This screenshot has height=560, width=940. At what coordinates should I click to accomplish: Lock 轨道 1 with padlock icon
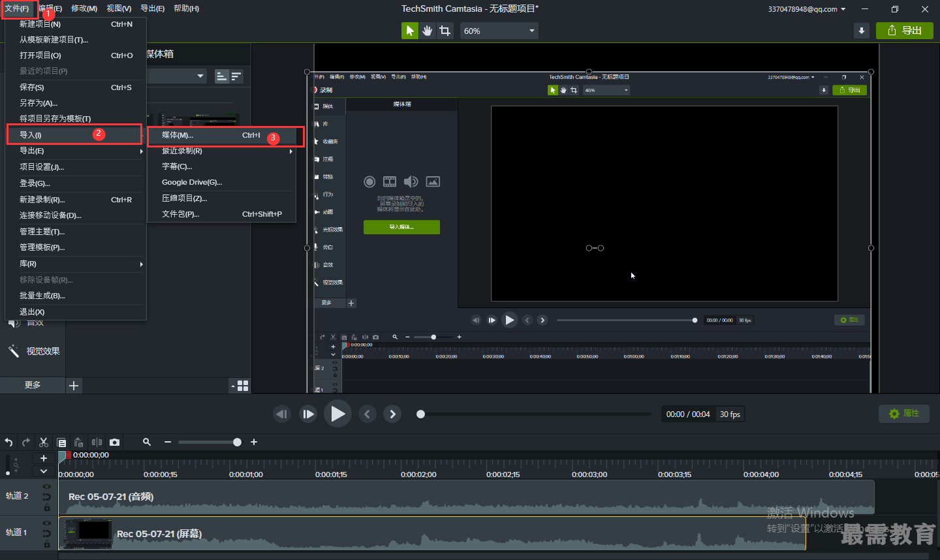[47, 544]
